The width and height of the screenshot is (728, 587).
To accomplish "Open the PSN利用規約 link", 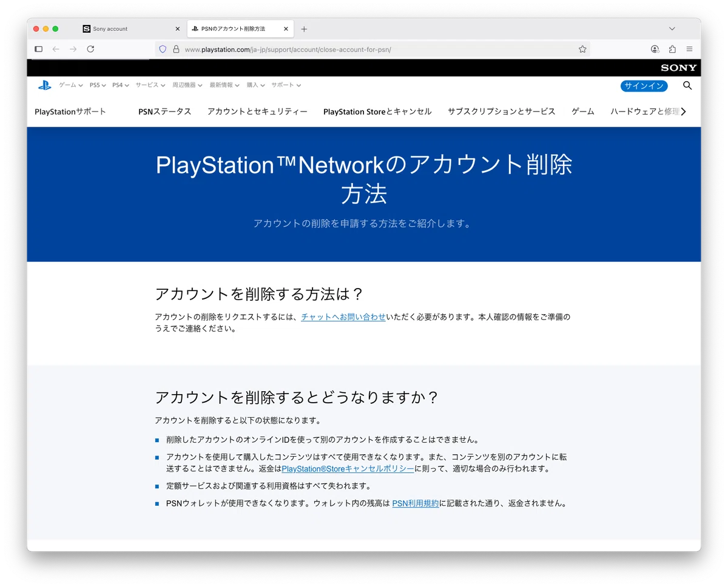I will [416, 503].
